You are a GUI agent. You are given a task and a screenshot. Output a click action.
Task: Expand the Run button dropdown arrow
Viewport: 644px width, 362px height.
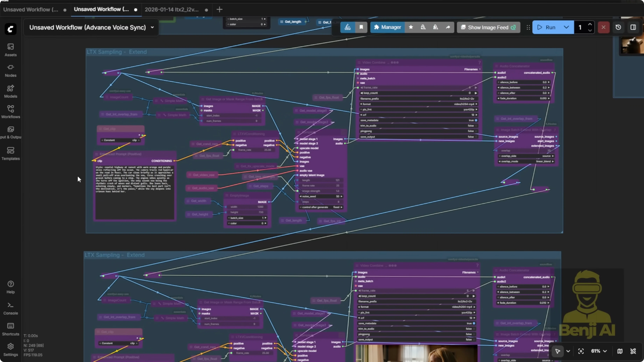click(566, 27)
